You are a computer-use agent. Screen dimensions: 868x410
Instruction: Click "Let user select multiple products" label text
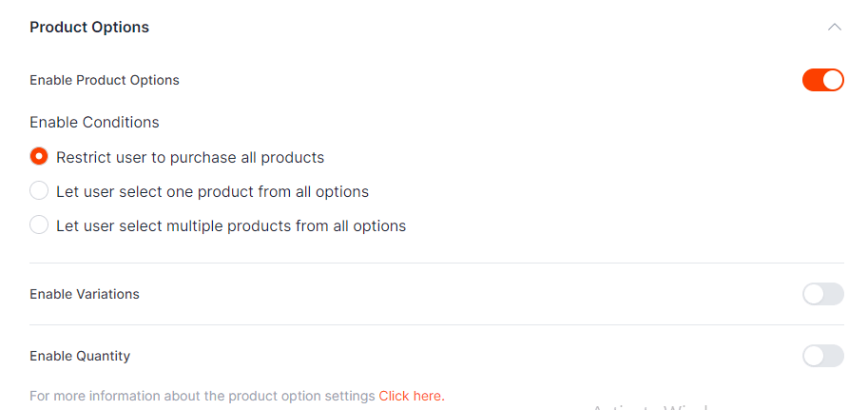click(x=231, y=225)
